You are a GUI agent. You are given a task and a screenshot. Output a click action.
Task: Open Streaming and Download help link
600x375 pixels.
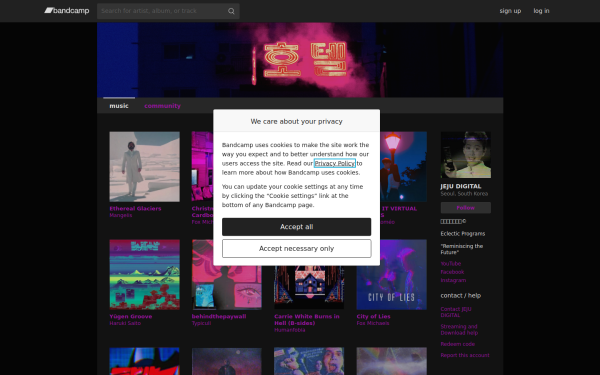pyautogui.click(x=459, y=330)
